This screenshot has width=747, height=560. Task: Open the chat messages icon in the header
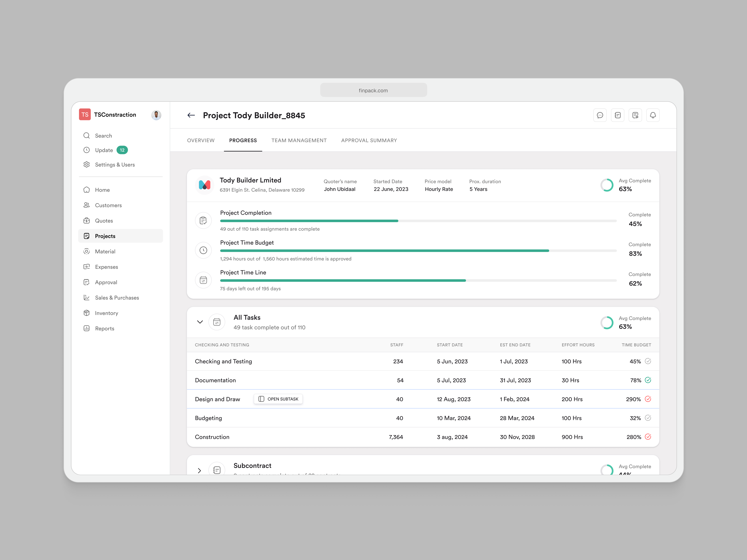click(600, 115)
